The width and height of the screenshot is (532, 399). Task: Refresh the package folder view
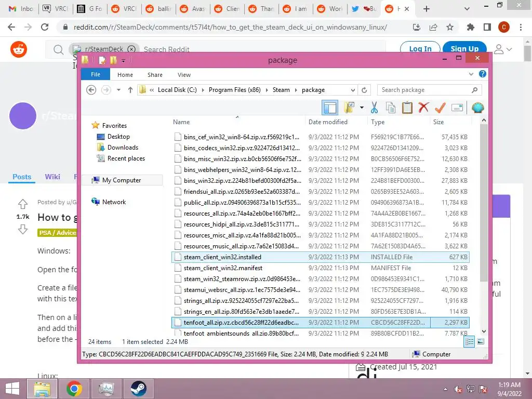point(364,90)
